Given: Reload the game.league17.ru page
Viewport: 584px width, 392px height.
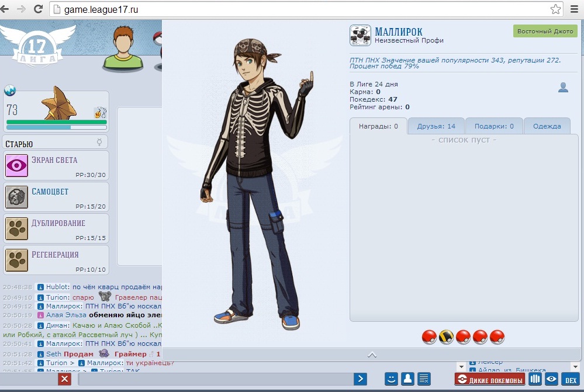Looking at the screenshot, I should [x=38, y=9].
